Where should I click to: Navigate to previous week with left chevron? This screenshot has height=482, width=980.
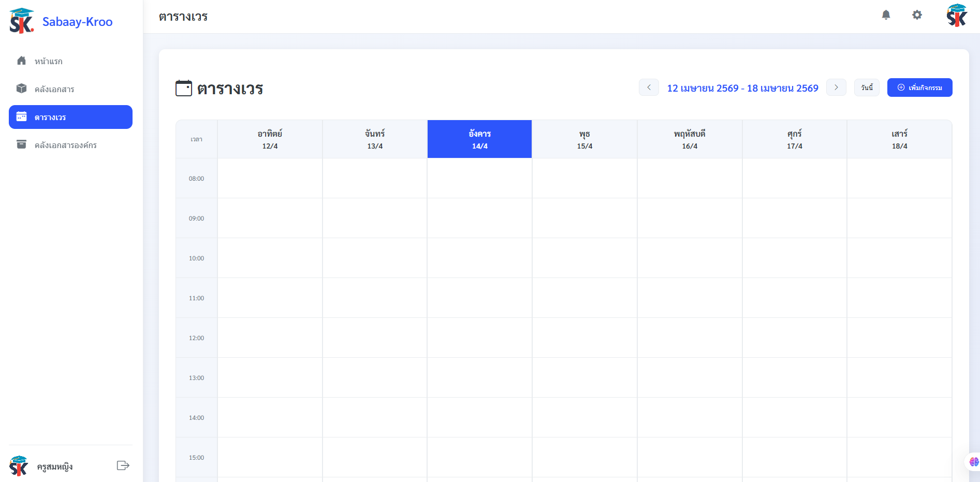tap(649, 87)
